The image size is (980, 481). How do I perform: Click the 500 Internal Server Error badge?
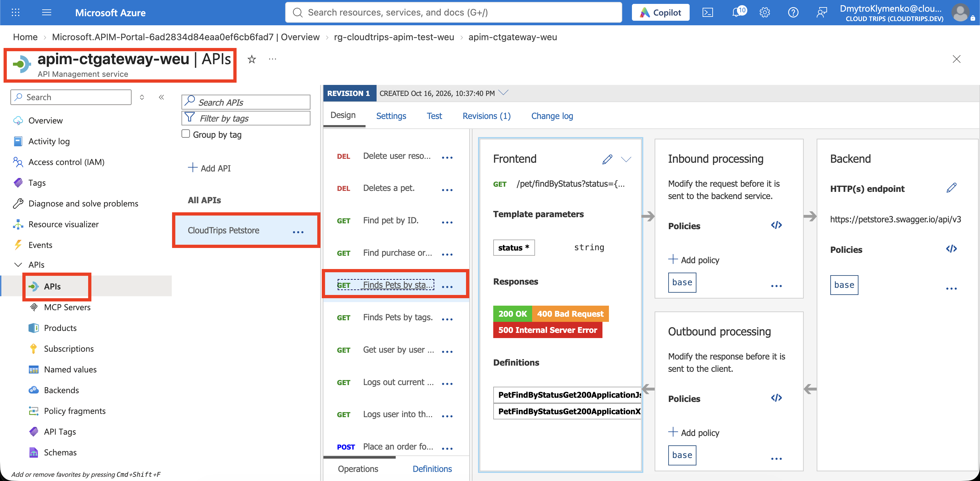pos(547,330)
